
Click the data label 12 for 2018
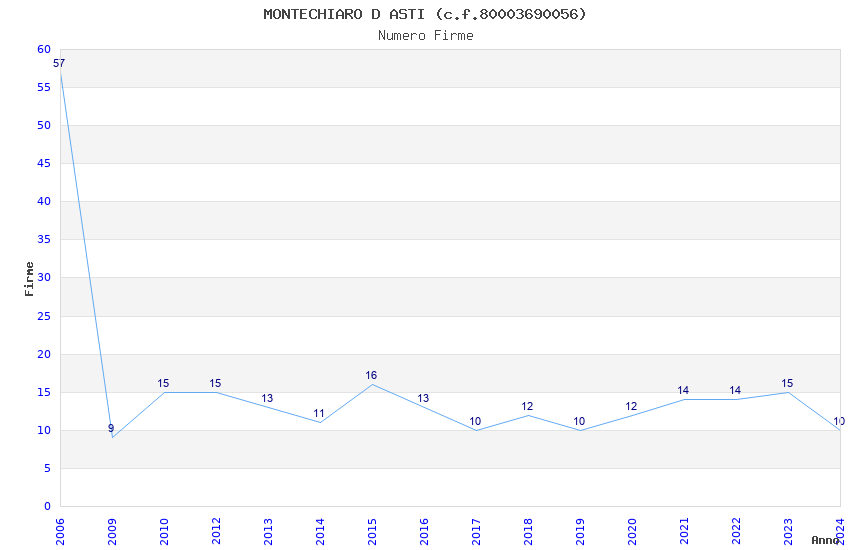point(527,406)
